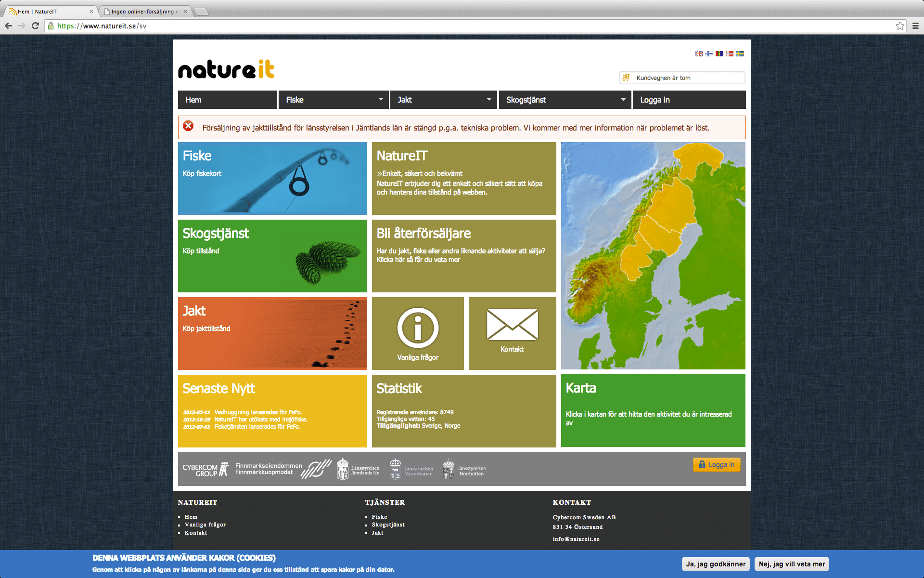Expand the Jakt menu dropdown arrow
Viewport: 924px width, 578px height.
pos(489,100)
